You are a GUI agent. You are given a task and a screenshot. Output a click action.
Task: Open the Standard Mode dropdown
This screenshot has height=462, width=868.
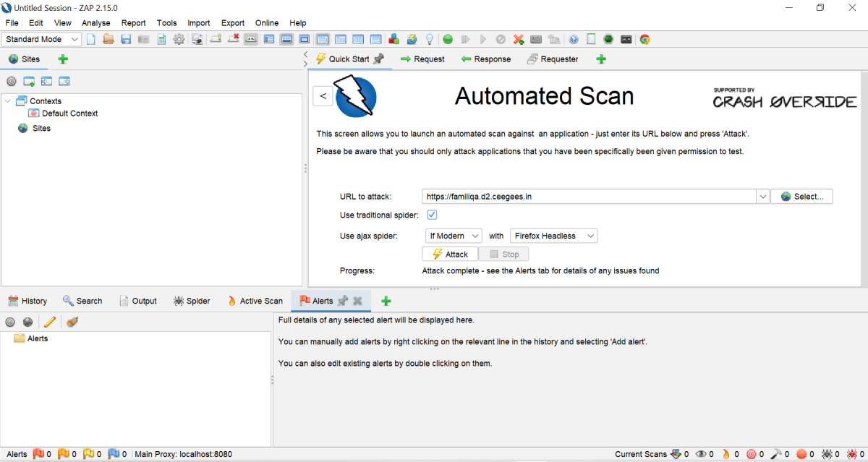[41, 39]
